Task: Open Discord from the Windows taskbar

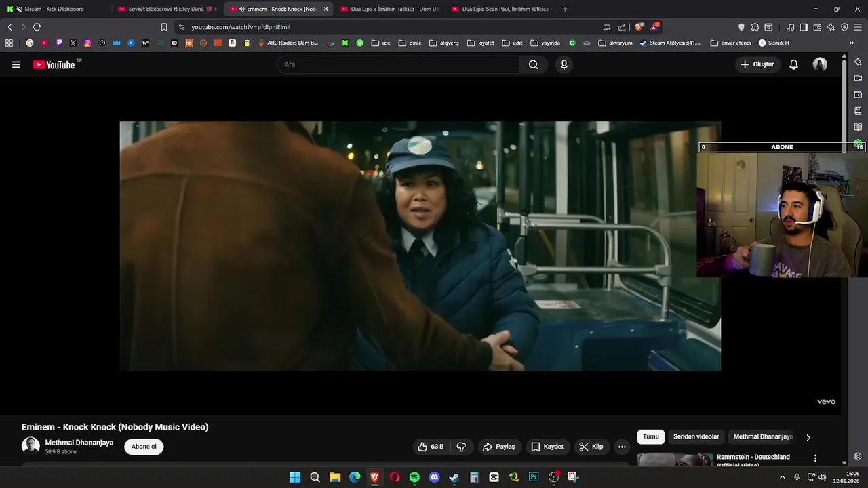Action: 434,477
